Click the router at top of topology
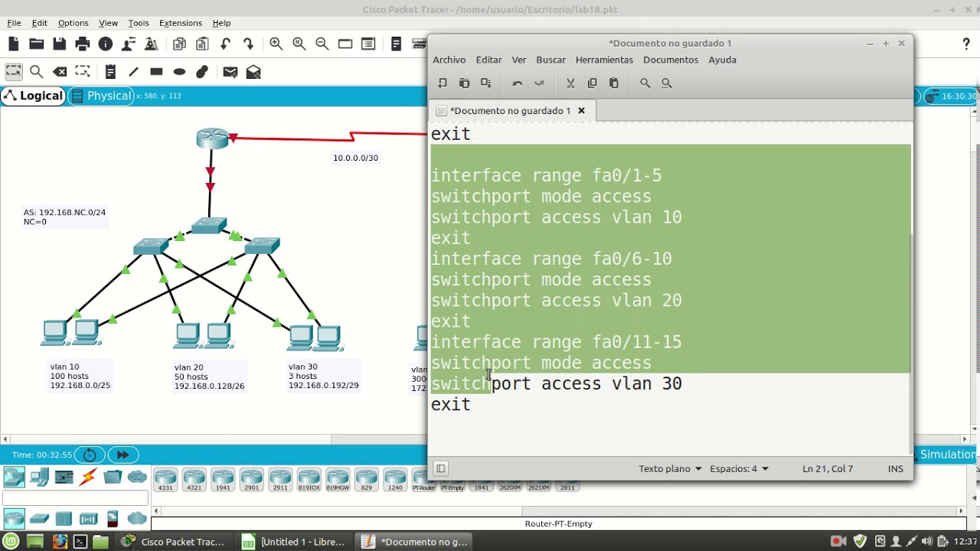Image resolution: width=980 pixels, height=551 pixels. click(212, 139)
